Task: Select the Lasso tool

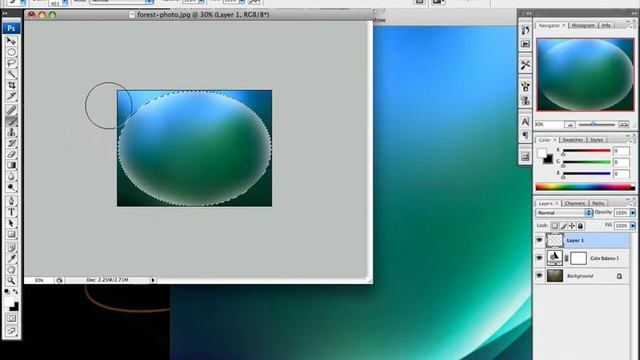Action: tap(11, 63)
